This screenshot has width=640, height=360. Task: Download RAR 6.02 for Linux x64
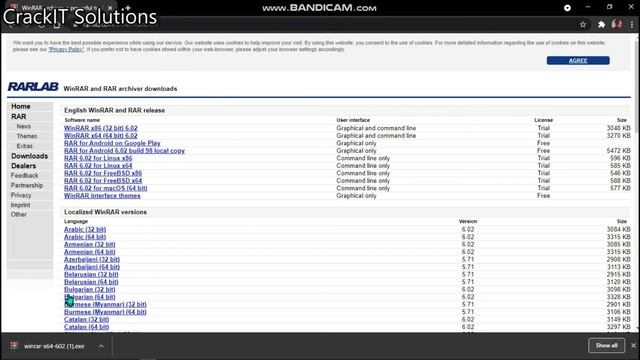coord(98,166)
